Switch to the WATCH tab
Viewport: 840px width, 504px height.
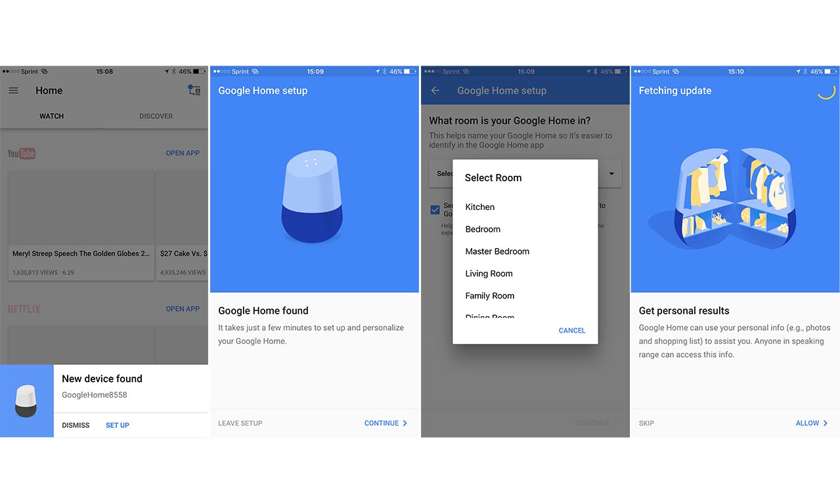pos(51,116)
